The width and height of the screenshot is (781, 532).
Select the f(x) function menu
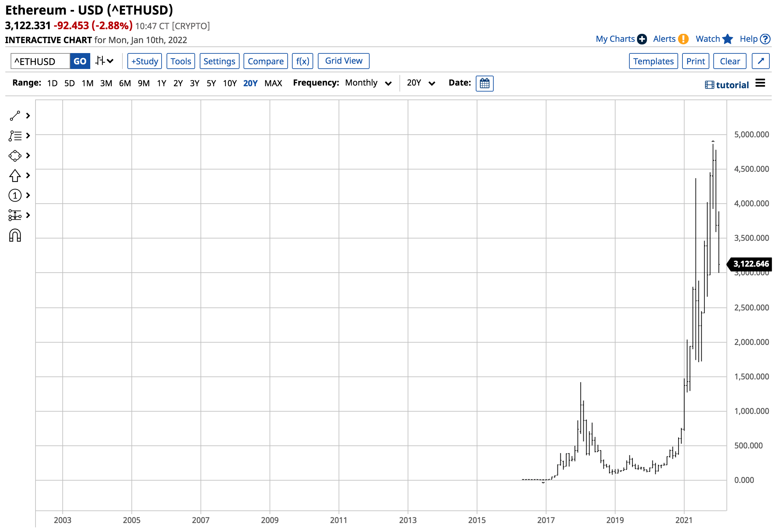pos(303,60)
